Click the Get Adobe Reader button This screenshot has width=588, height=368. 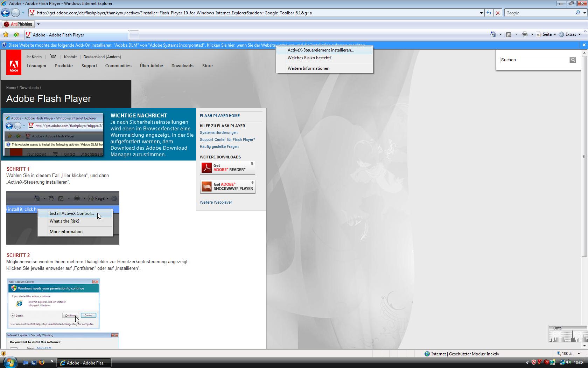click(227, 168)
